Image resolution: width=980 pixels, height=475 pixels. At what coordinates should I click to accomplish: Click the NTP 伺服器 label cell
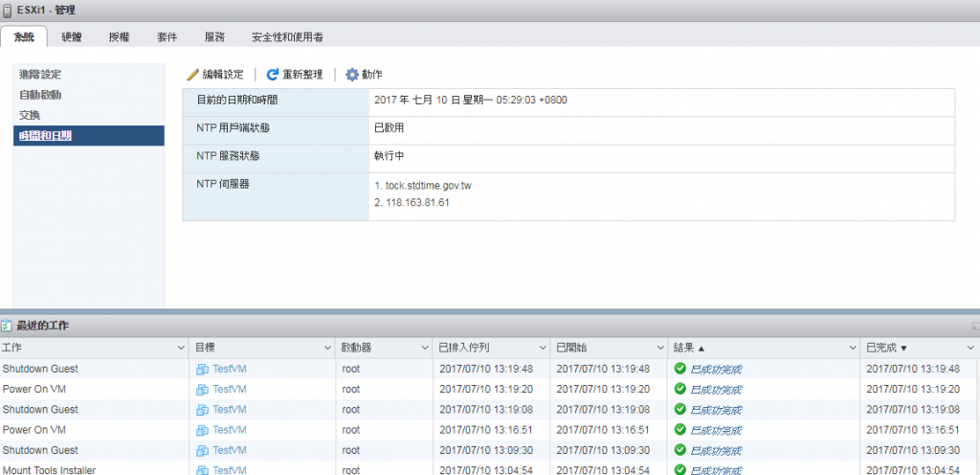[x=276, y=196]
